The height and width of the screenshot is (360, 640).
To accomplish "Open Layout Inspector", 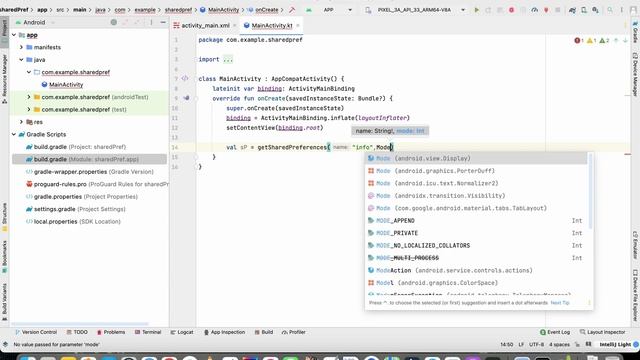I will [x=602, y=332].
